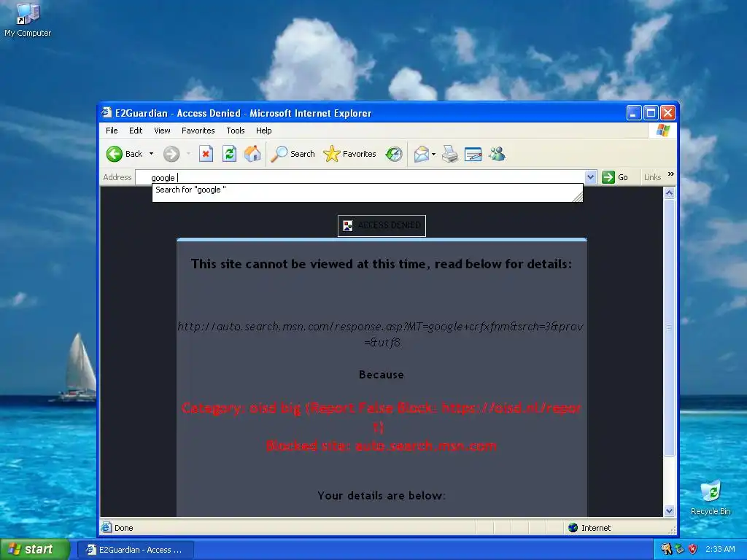Open the View menu
The width and height of the screenshot is (747, 560).
point(162,131)
